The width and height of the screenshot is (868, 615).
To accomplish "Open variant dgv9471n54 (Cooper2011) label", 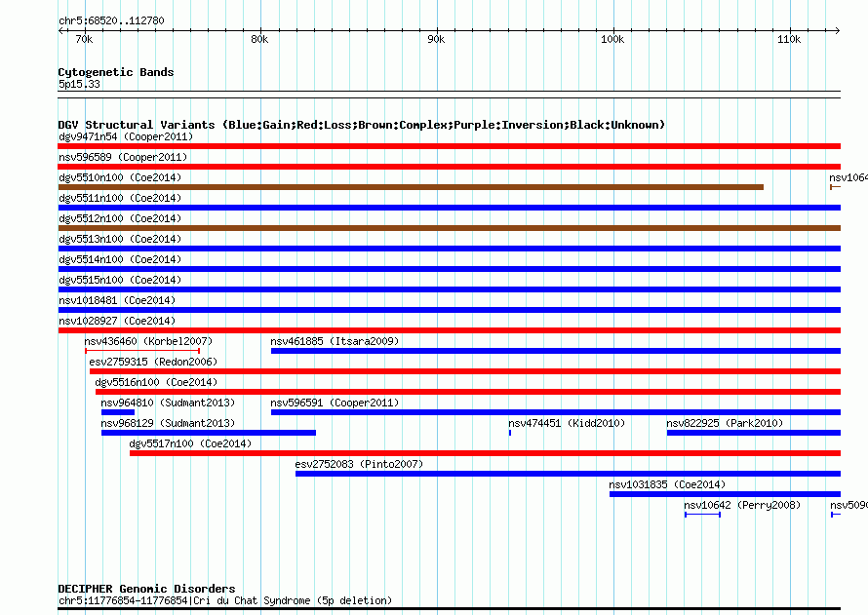I will click(126, 136).
